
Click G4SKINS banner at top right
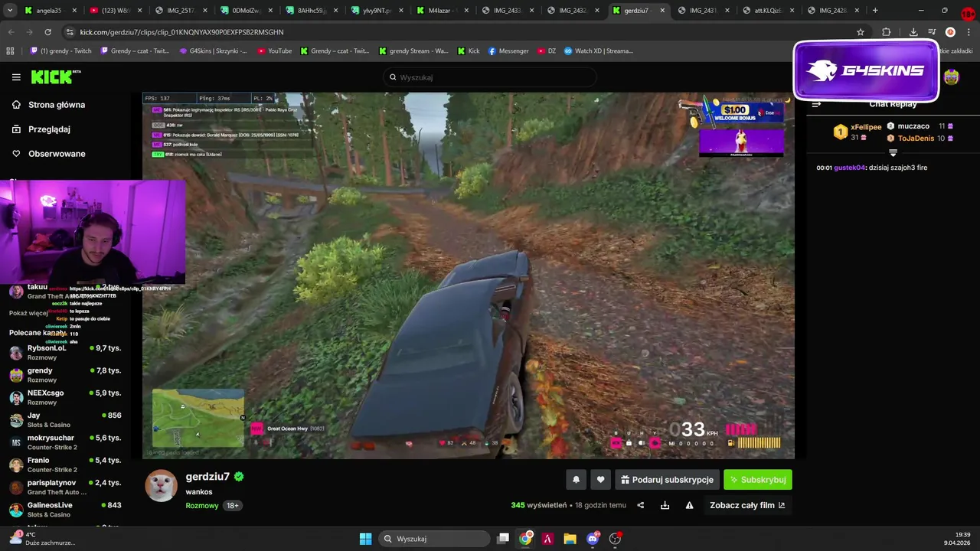coord(866,70)
